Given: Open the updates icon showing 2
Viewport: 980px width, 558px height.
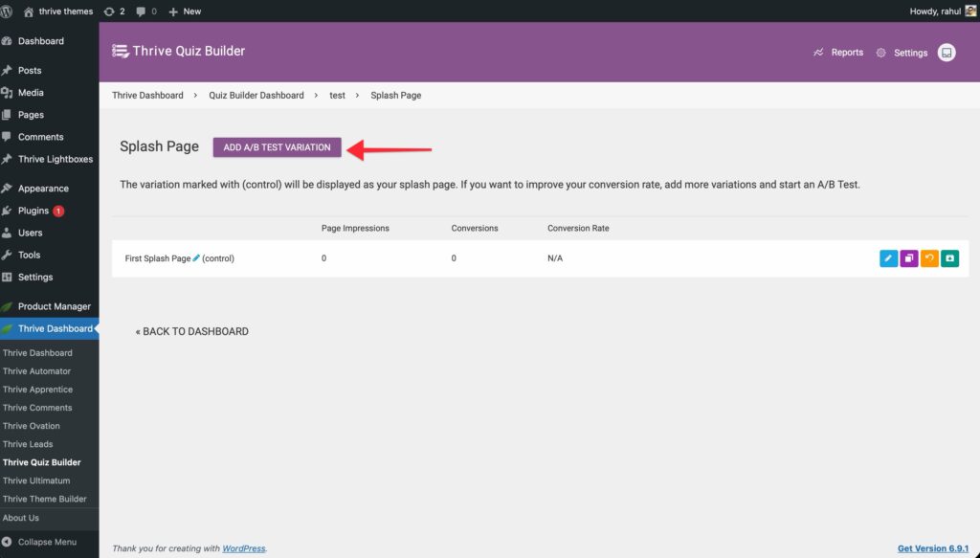Looking at the screenshot, I should pyautogui.click(x=115, y=11).
